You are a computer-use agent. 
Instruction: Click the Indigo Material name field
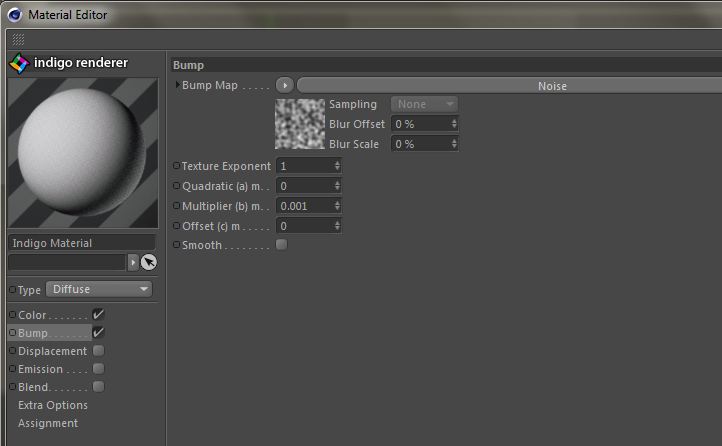coord(82,243)
